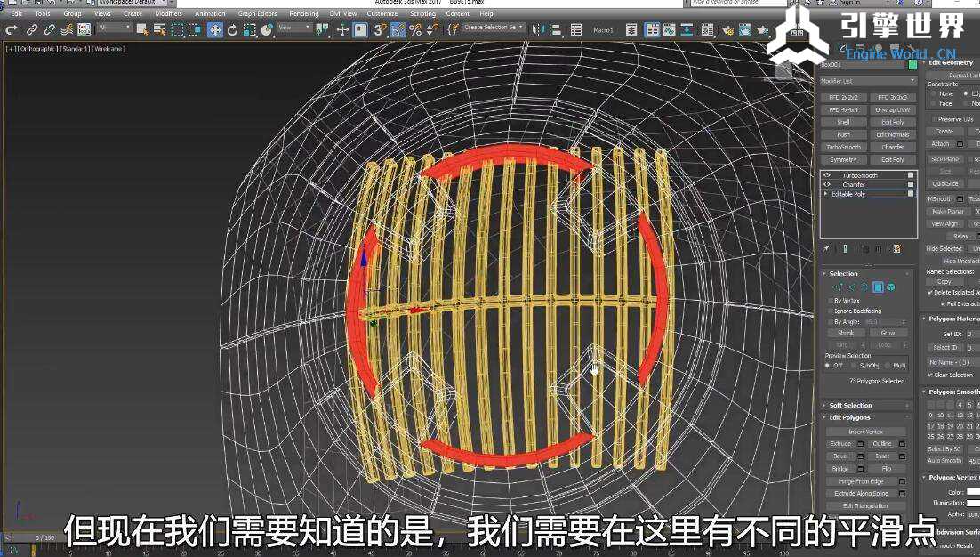Click the Pin Stack icon
This screenshot has height=557, width=980.
click(x=826, y=249)
